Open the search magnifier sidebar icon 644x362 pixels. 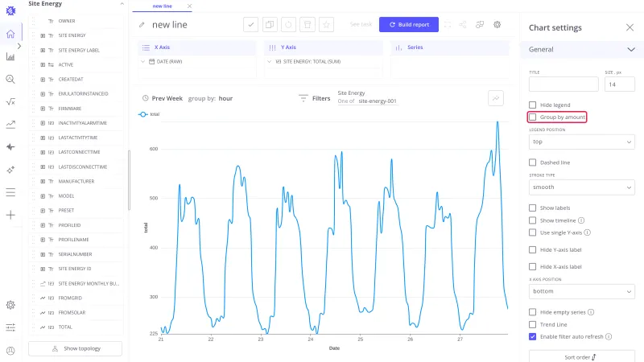coord(10,79)
